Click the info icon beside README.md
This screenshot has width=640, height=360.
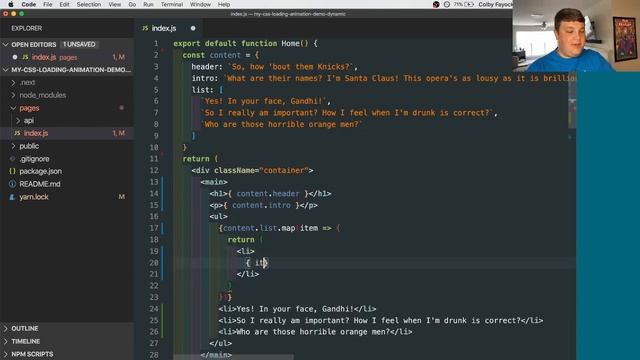(x=12, y=184)
